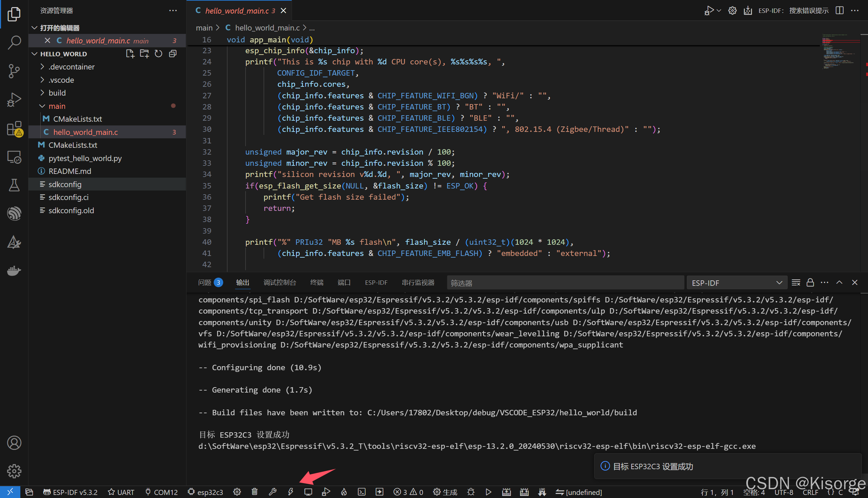
Task: Collapse all folders in HELLO_WORLD explorer
Action: [173, 54]
